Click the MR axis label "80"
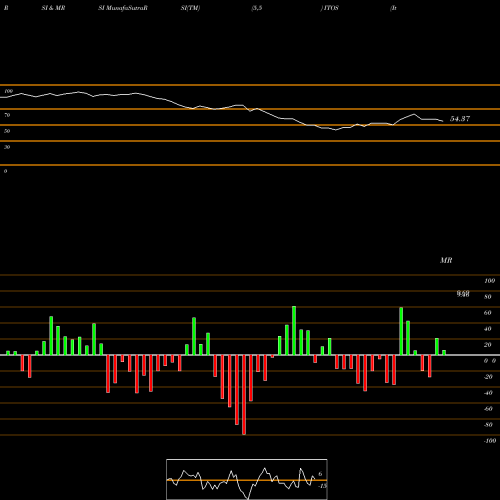 point(488,297)
